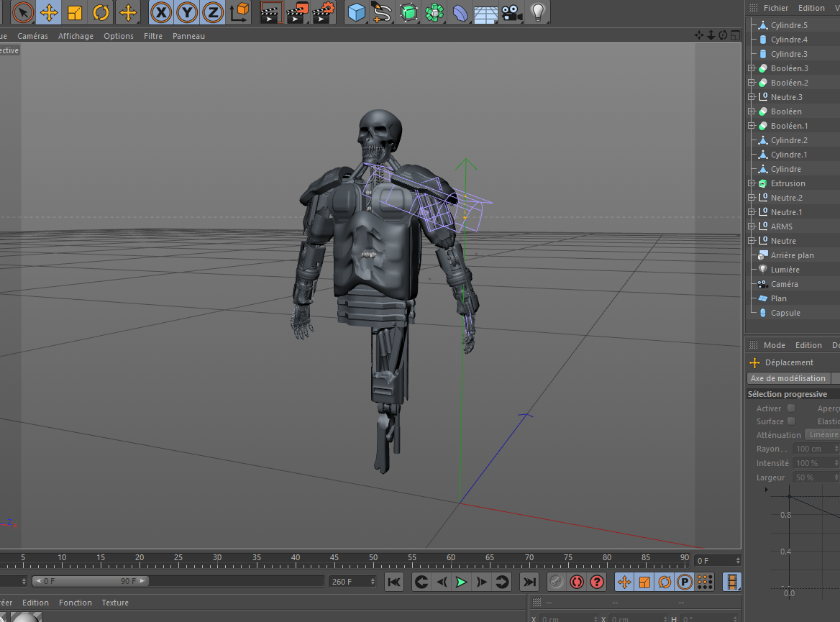Open the Filtre viewport menu
Viewport: 840px width, 622px height.
(152, 36)
